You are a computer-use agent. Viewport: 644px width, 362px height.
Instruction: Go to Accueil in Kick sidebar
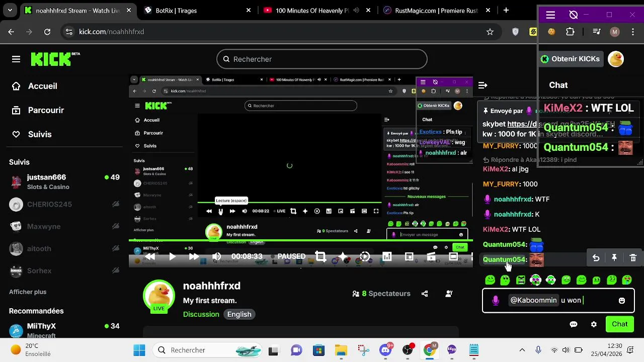pyautogui.click(x=35, y=86)
